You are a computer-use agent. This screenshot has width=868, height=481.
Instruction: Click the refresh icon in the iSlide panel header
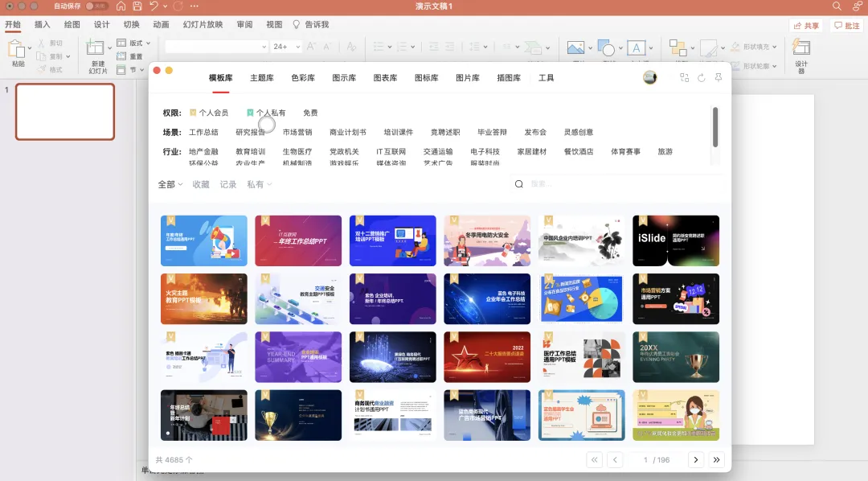tap(702, 78)
